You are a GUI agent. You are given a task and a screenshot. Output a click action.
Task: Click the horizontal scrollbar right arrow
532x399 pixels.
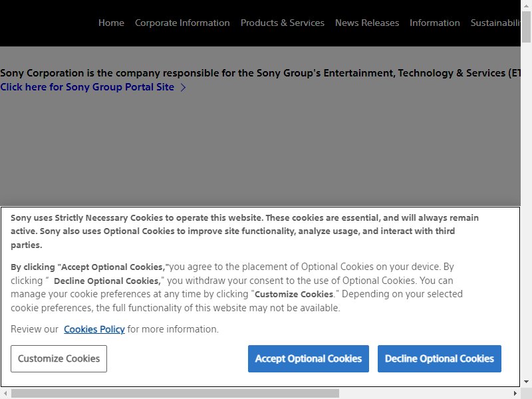(515, 393)
